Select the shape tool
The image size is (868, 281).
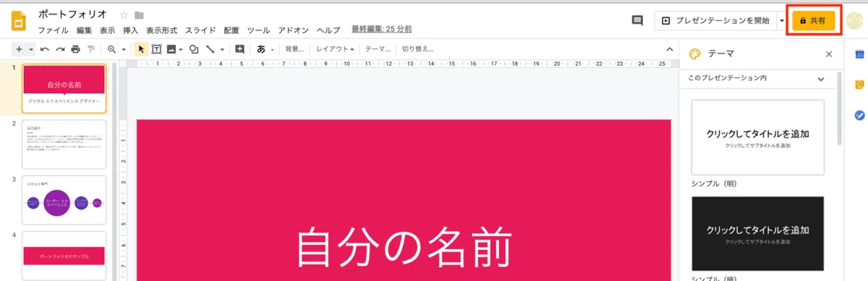point(194,49)
